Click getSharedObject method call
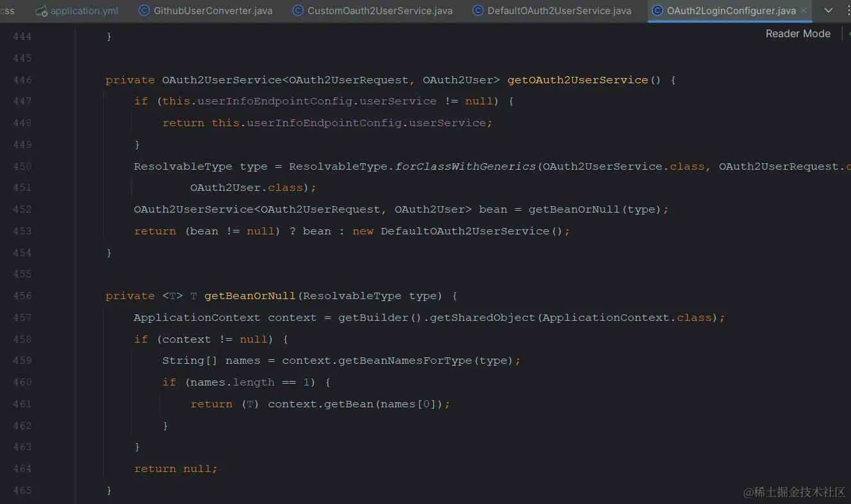This screenshot has width=851, height=504. 483,318
